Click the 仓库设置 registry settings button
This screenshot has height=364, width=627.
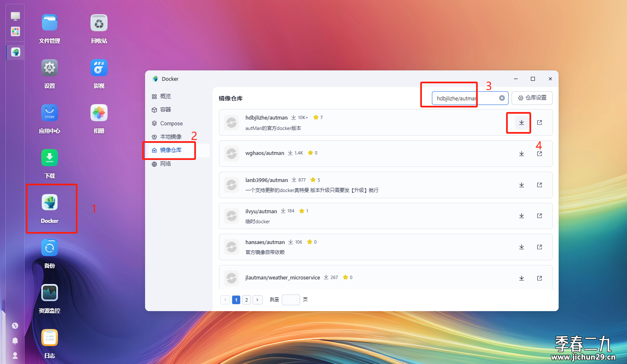[532, 98]
